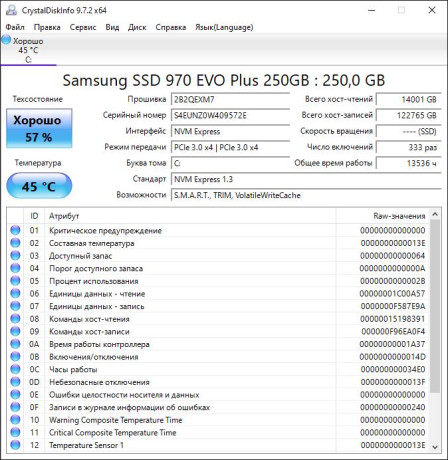Screen dimensions: 448x460
Task: Click status icon for 0B Включения/отключения
Action: (15, 357)
